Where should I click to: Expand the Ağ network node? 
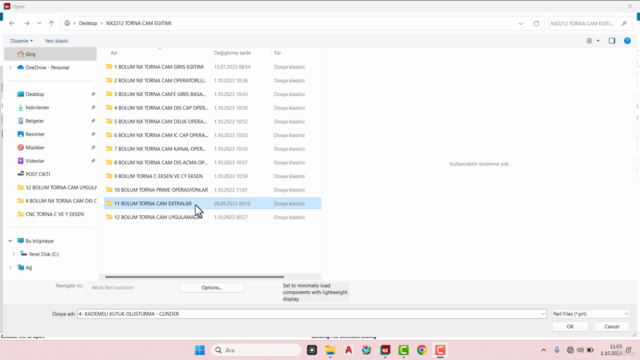pos(10,268)
